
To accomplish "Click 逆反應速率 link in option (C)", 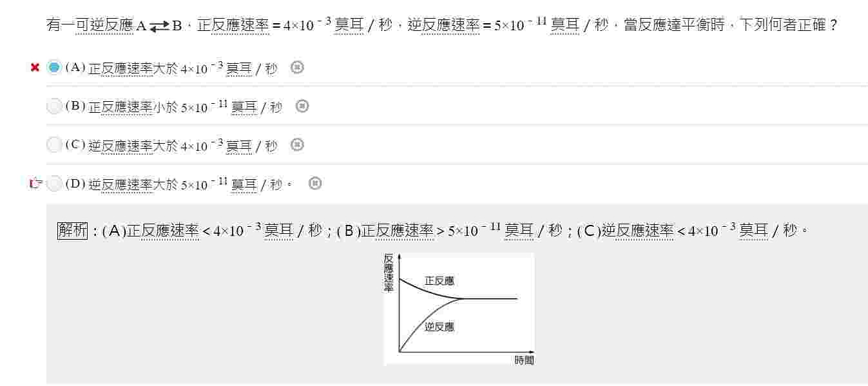I will click(x=121, y=146).
